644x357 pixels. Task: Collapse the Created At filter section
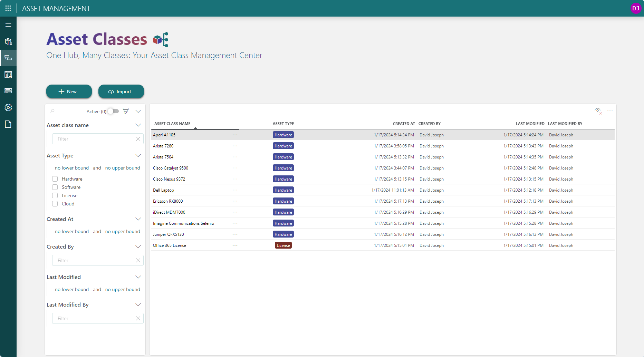coord(138,219)
